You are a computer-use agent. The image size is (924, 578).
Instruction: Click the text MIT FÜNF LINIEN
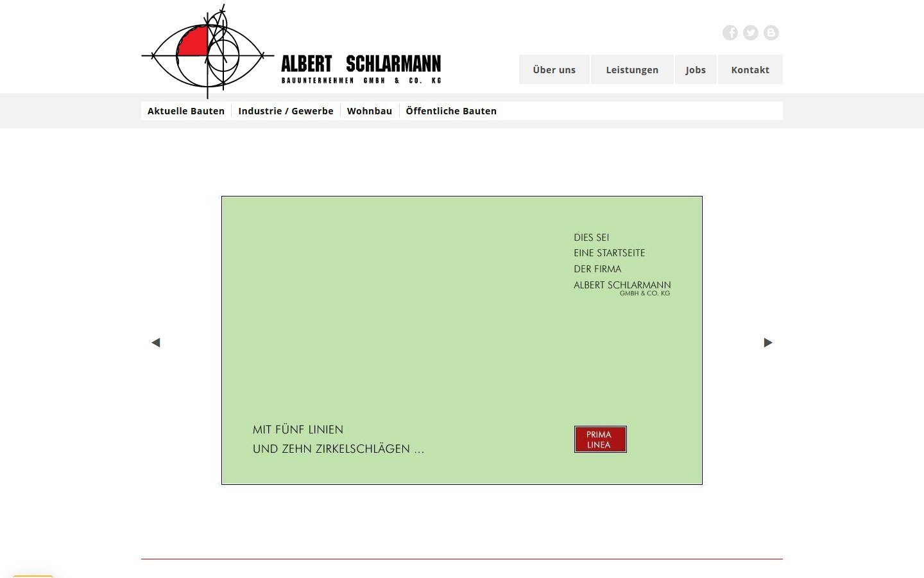pyautogui.click(x=298, y=429)
